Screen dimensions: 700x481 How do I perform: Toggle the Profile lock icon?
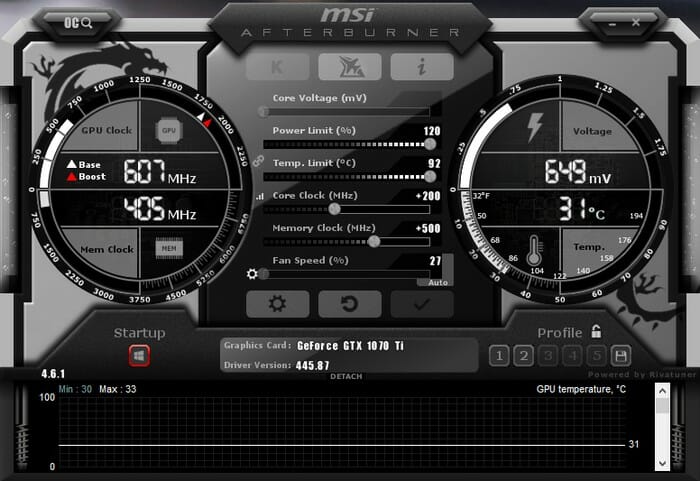tap(596, 331)
